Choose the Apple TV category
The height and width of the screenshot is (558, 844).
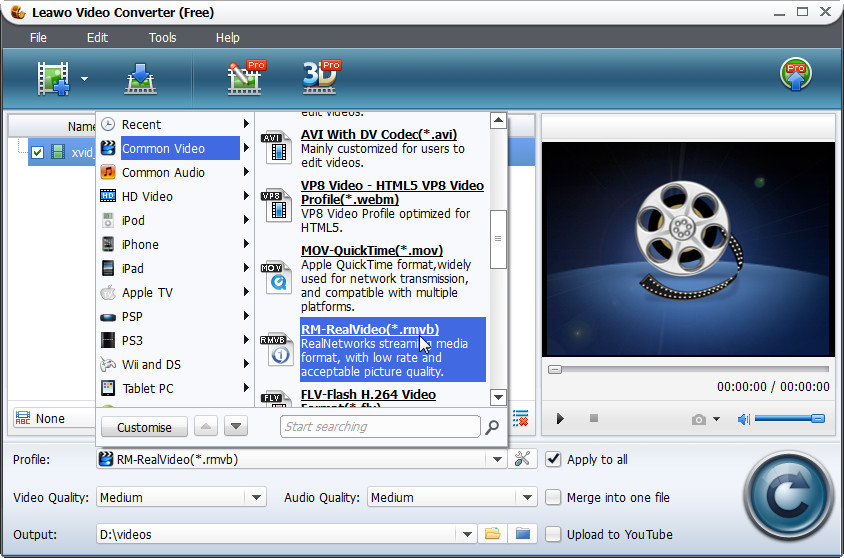175,292
